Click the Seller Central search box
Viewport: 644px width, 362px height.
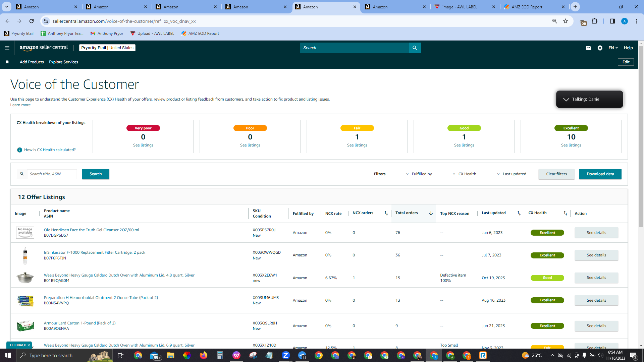(355, 48)
